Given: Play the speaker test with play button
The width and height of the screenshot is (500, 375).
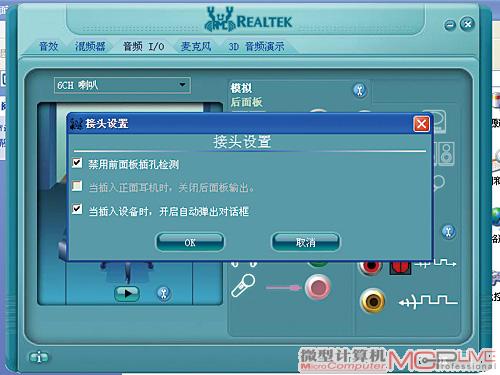Looking at the screenshot, I should pyautogui.click(x=127, y=293).
